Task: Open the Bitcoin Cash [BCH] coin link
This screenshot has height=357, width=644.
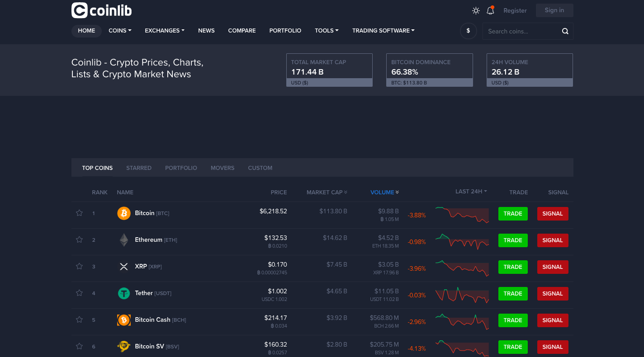Action: click(x=161, y=319)
